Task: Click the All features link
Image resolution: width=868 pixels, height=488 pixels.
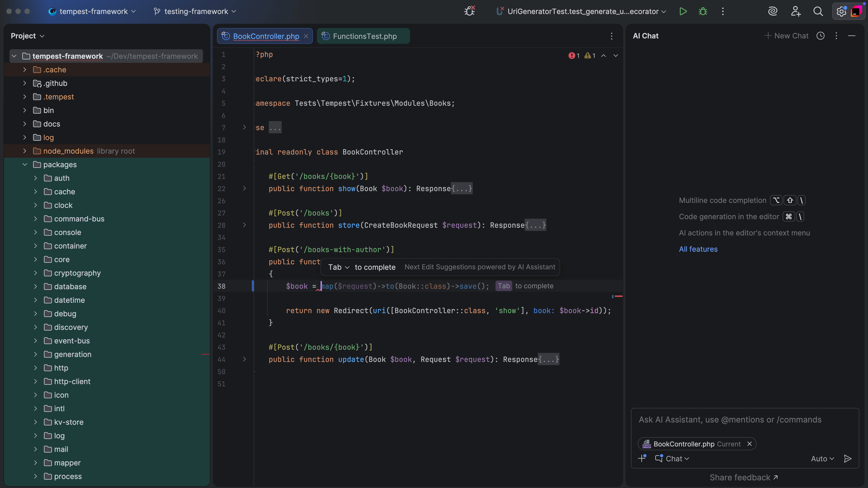Action: point(698,249)
